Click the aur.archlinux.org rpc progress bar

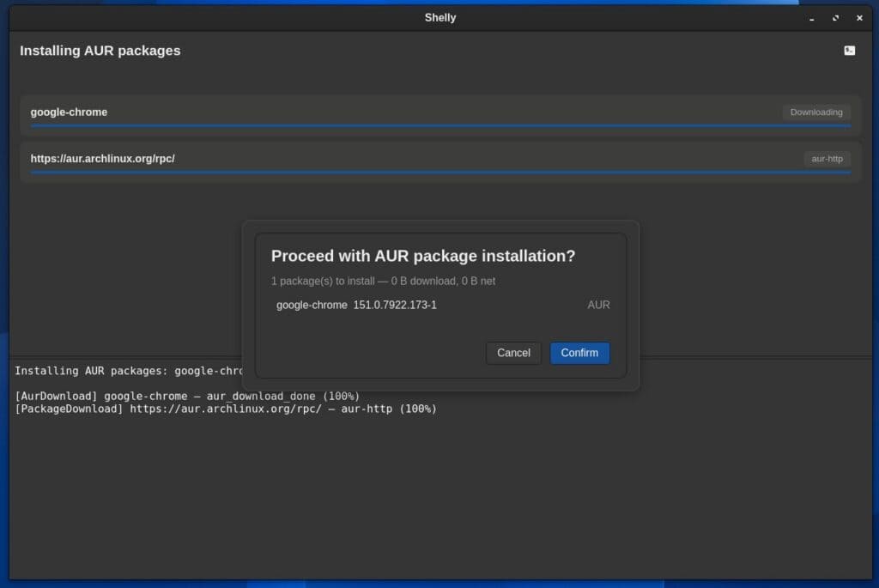[440, 173]
